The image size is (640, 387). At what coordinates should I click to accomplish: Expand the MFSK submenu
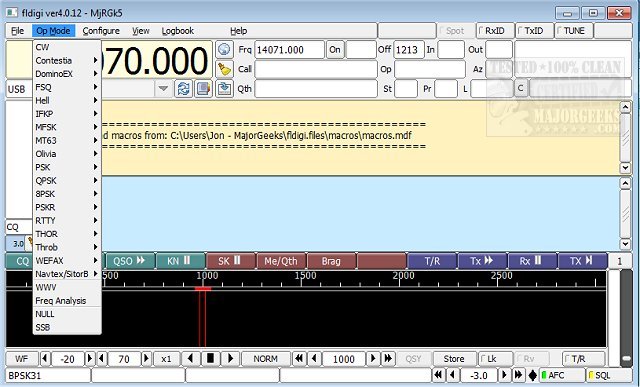pyautogui.click(x=67, y=127)
